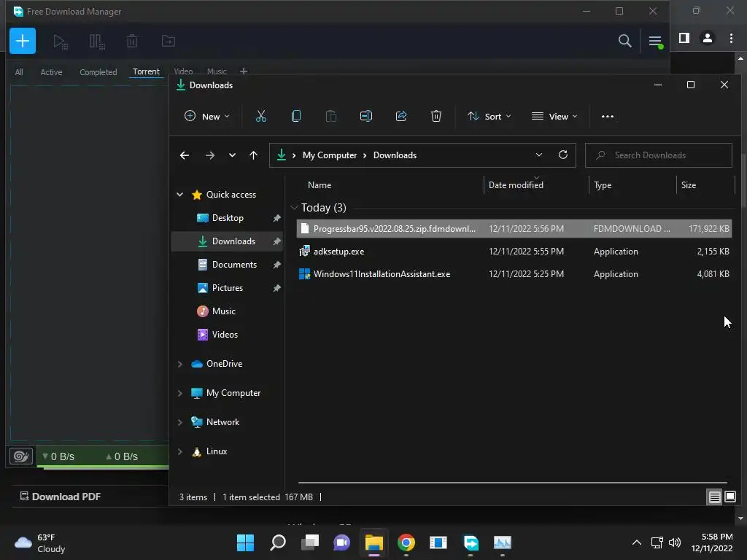Select Videos in navigation pane

225,334
